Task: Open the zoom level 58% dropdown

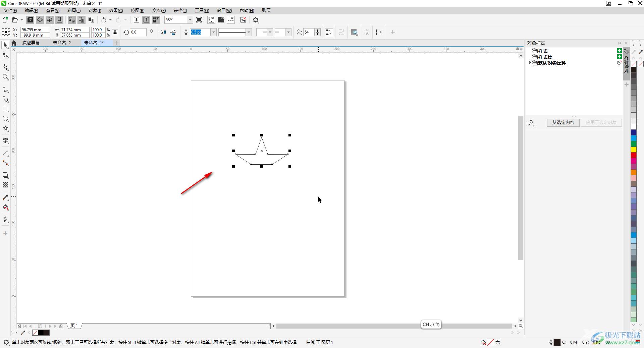Action: (x=190, y=20)
